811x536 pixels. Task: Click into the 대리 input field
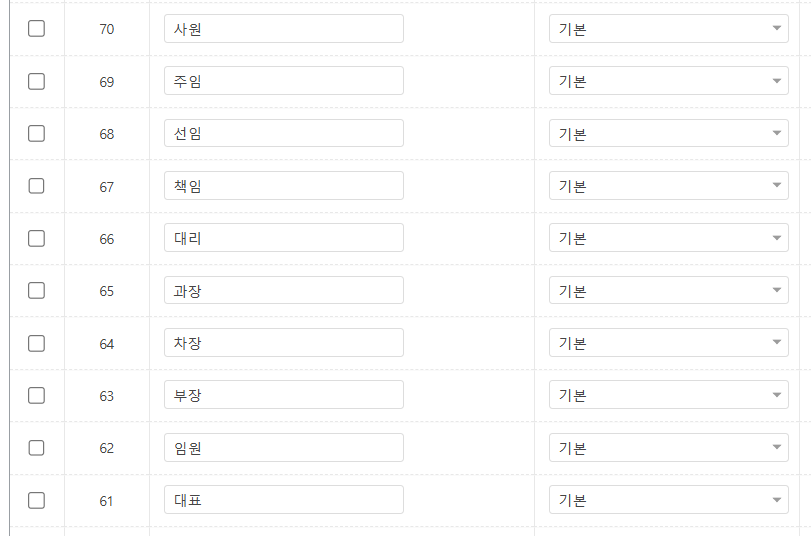coord(283,238)
